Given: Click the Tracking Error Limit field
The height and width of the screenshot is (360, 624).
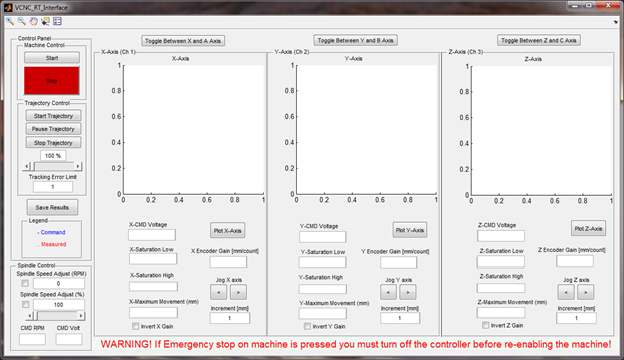Looking at the screenshot, I should click(x=53, y=187).
